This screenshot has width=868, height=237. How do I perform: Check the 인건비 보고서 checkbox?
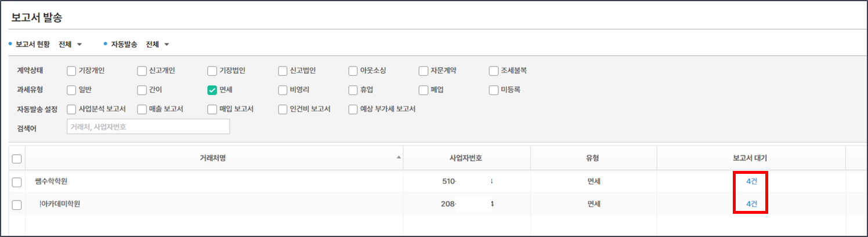point(283,109)
